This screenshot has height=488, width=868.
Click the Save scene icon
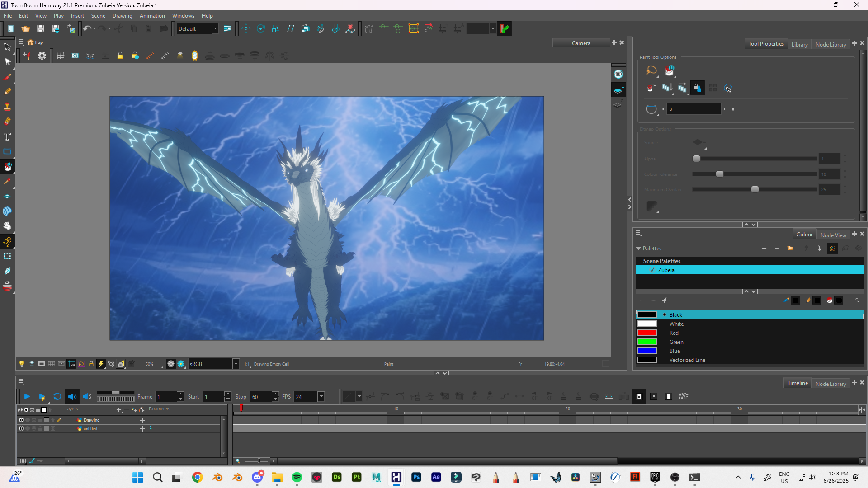[41, 28]
